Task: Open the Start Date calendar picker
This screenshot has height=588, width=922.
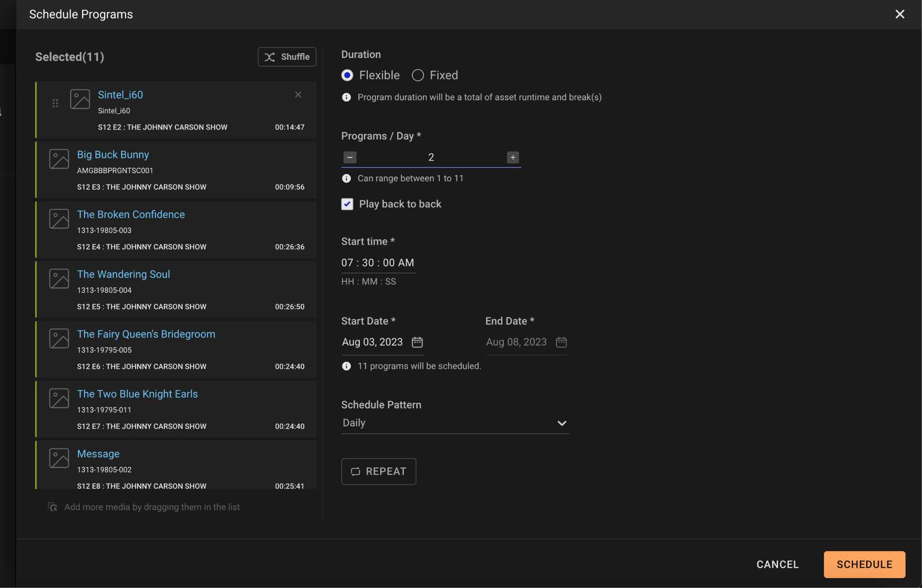Action: (x=417, y=342)
